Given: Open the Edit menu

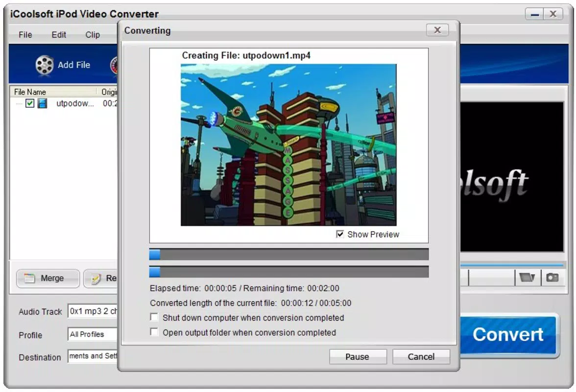Looking at the screenshot, I should tap(59, 35).
